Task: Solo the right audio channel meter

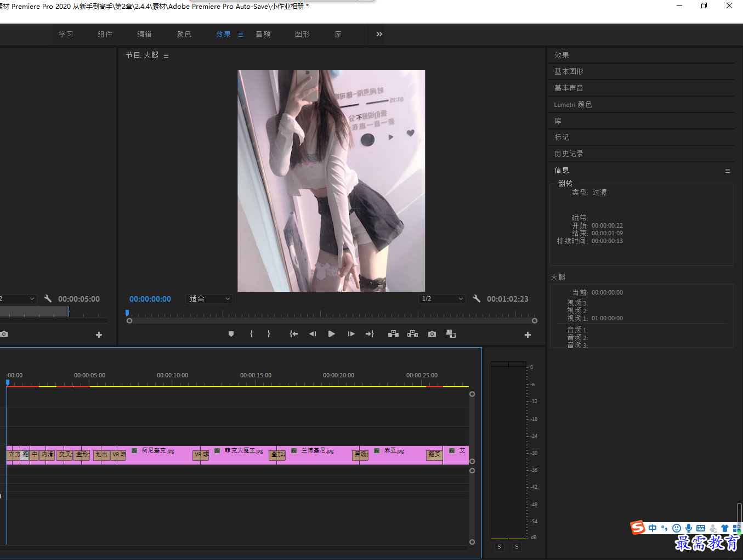Action: pyautogui.click(x=517, y=547)
